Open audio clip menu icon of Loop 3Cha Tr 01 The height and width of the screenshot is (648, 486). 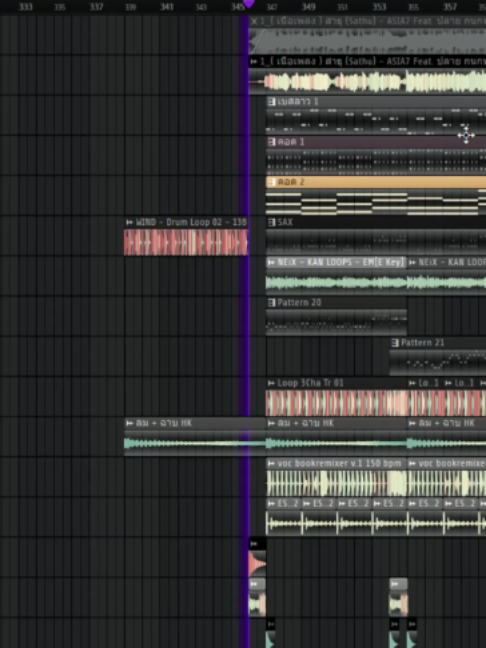coord(272,383)
